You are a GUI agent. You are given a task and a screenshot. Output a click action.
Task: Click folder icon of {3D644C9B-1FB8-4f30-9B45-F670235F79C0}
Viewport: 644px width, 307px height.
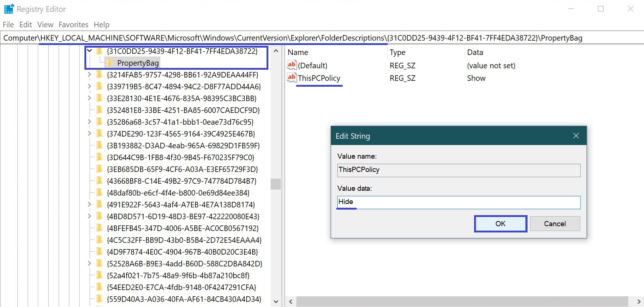[x=100, y=157]
